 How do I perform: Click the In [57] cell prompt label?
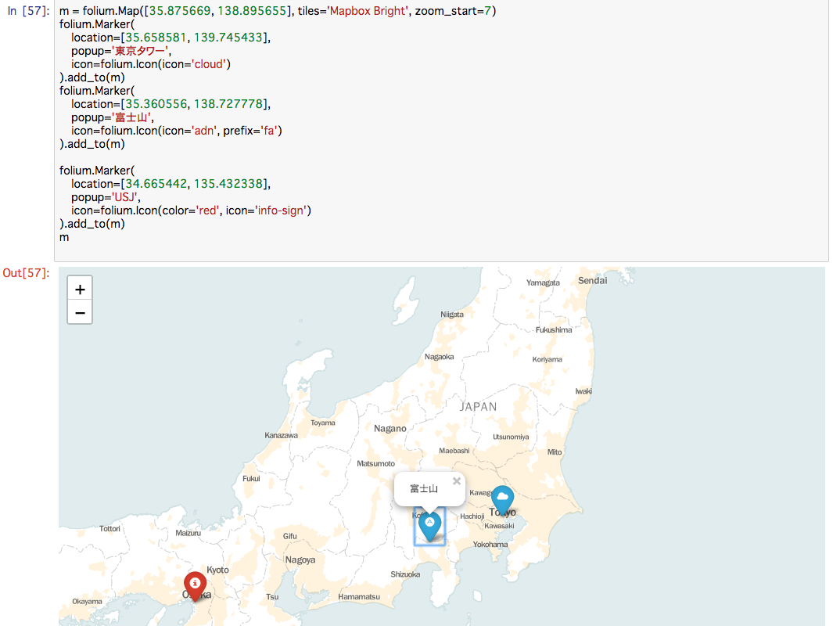coord(27,11)
